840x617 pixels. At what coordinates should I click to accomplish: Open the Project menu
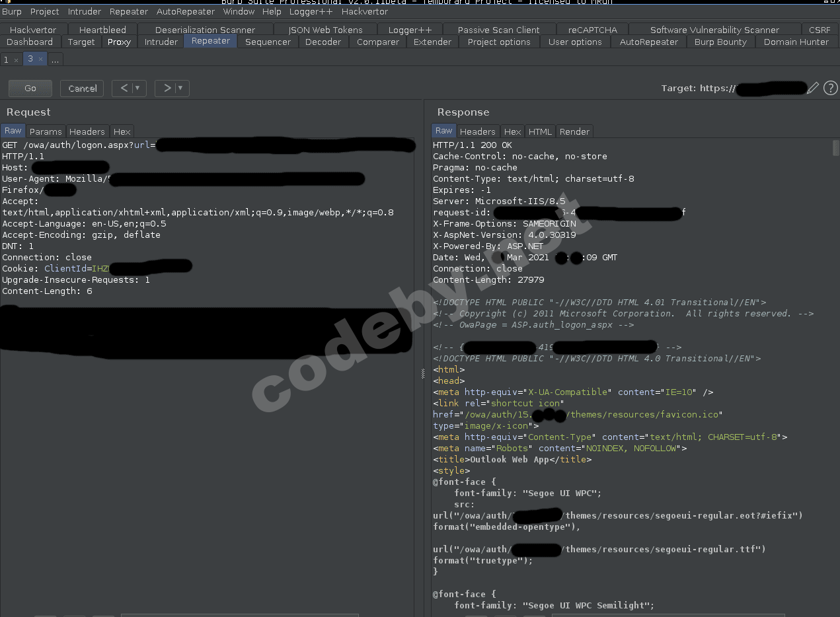[45, 11]
